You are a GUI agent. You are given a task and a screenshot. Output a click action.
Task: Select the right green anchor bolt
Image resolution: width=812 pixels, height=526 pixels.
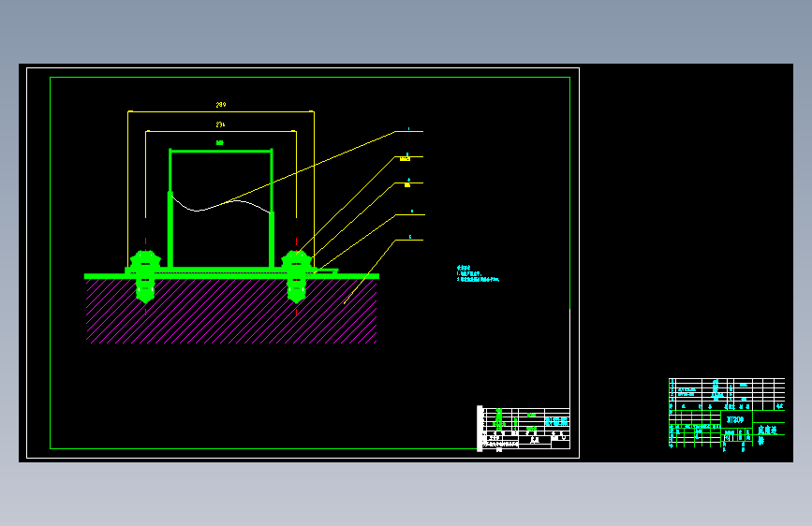(296, 276)
